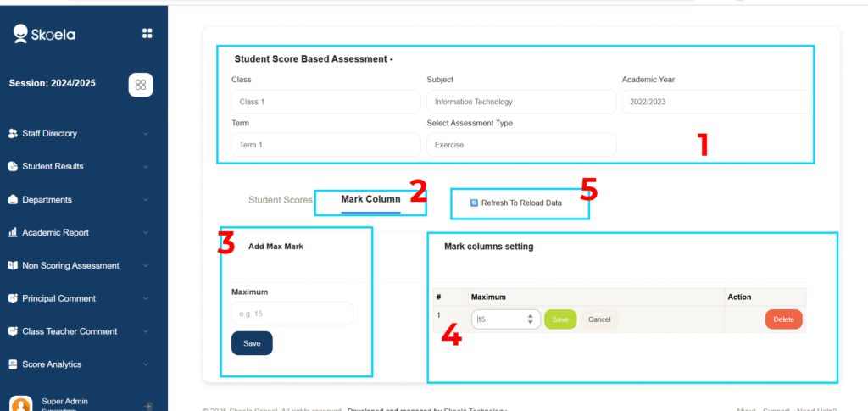Toggle the sidebar grid menu icon
Image resolution: width=868 pixels, height=411 pixels.
click(147, 33)
